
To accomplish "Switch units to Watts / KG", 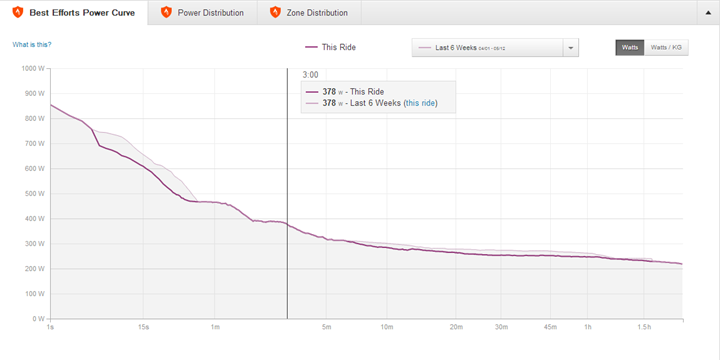I will point(666,47).
